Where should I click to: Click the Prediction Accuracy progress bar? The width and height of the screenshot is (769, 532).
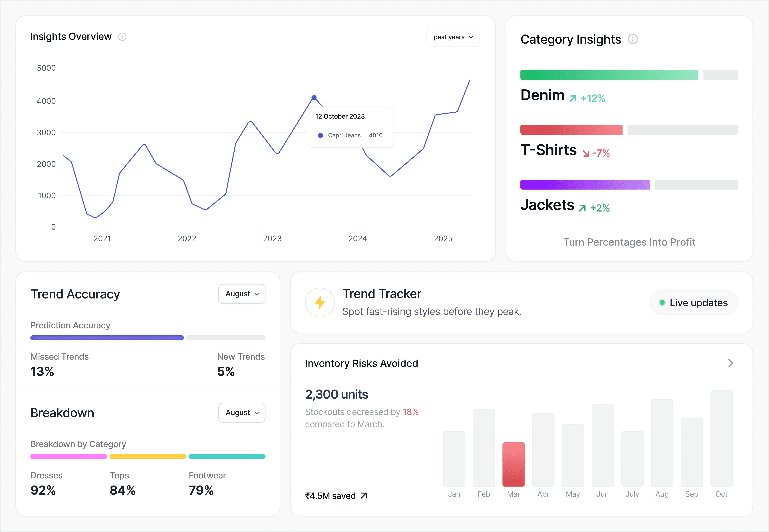pyautogui.click(x=107, y=338)
